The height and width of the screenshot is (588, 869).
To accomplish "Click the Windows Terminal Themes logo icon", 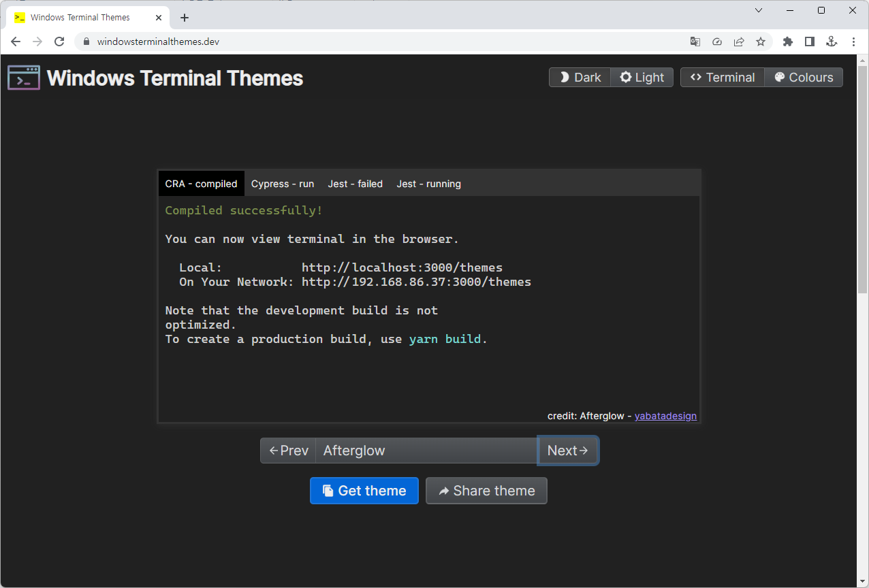I will 24,78.
